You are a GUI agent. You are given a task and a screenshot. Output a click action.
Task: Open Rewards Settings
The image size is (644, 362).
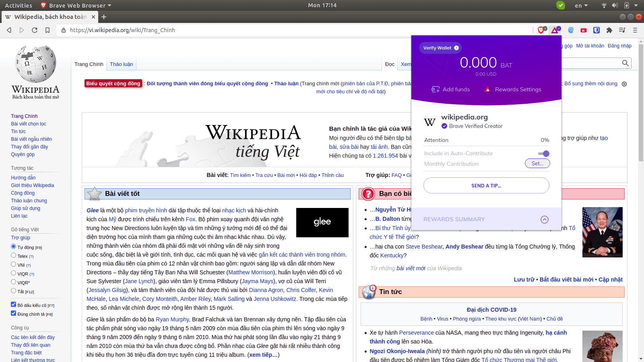513,89
